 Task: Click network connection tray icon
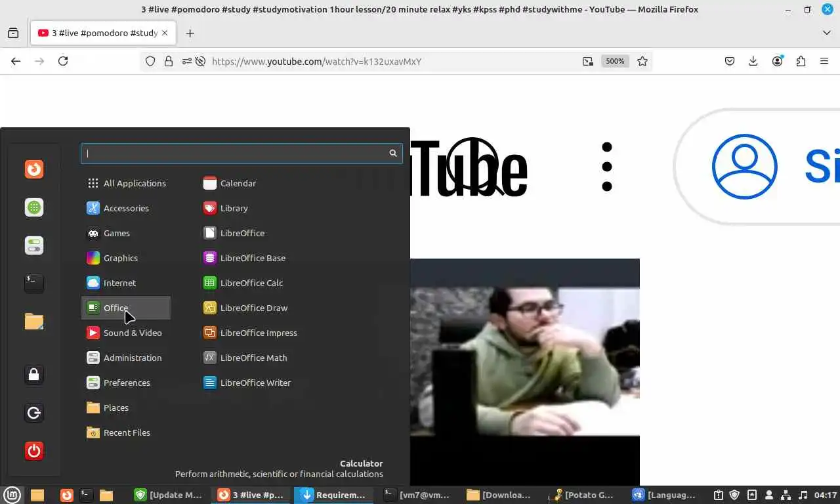(786, 495)
